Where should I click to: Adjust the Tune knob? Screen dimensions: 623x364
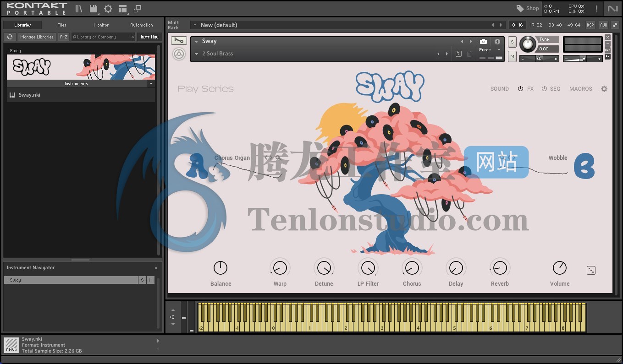pyautogui.click(x=528, y=44)
